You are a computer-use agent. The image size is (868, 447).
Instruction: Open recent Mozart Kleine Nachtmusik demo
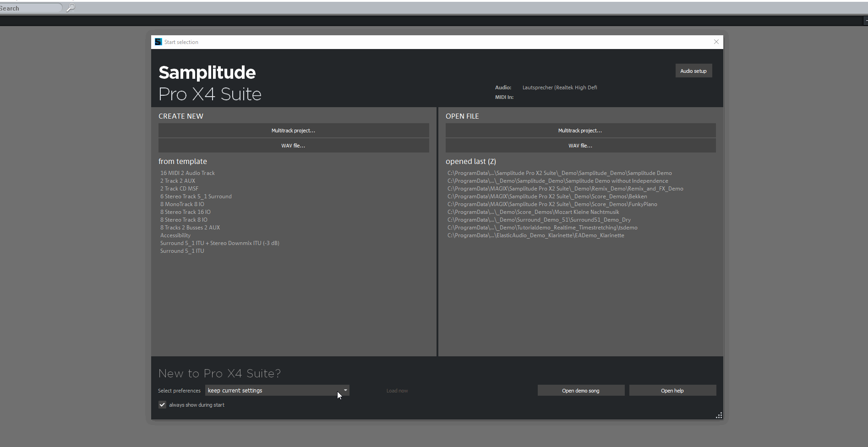click(533, 212)
